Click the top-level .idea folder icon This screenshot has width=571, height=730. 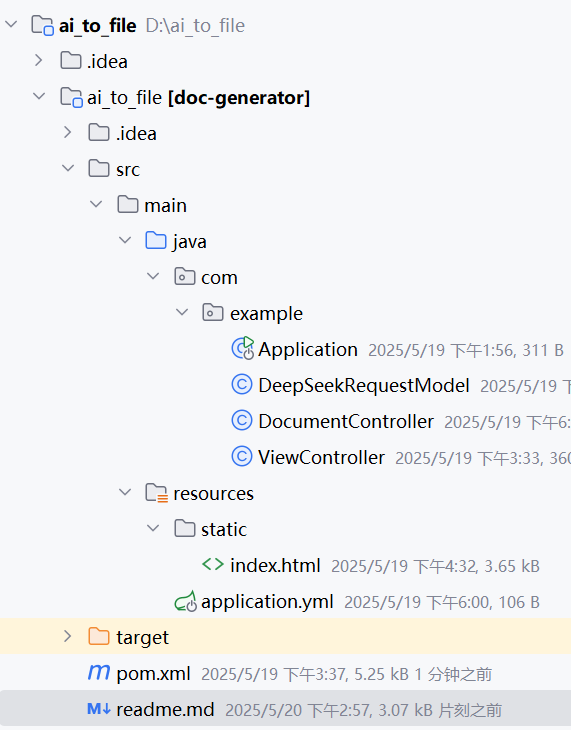pos(71,61)
